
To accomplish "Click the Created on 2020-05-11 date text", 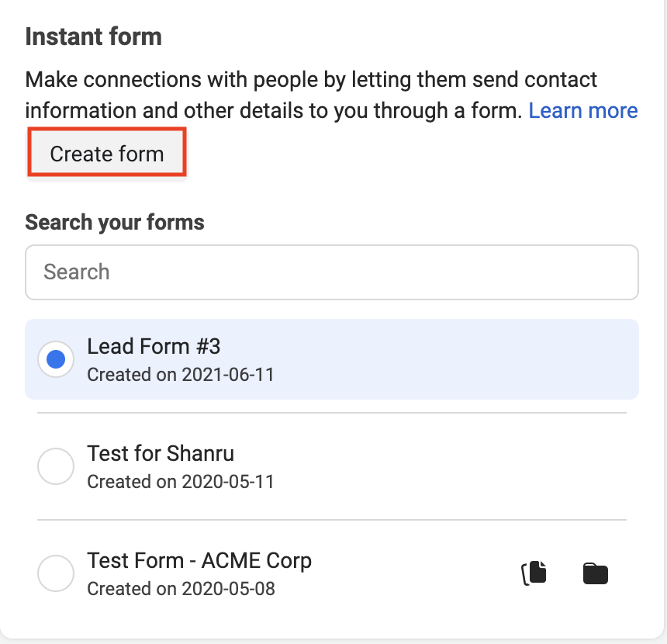I will point(181,482).
